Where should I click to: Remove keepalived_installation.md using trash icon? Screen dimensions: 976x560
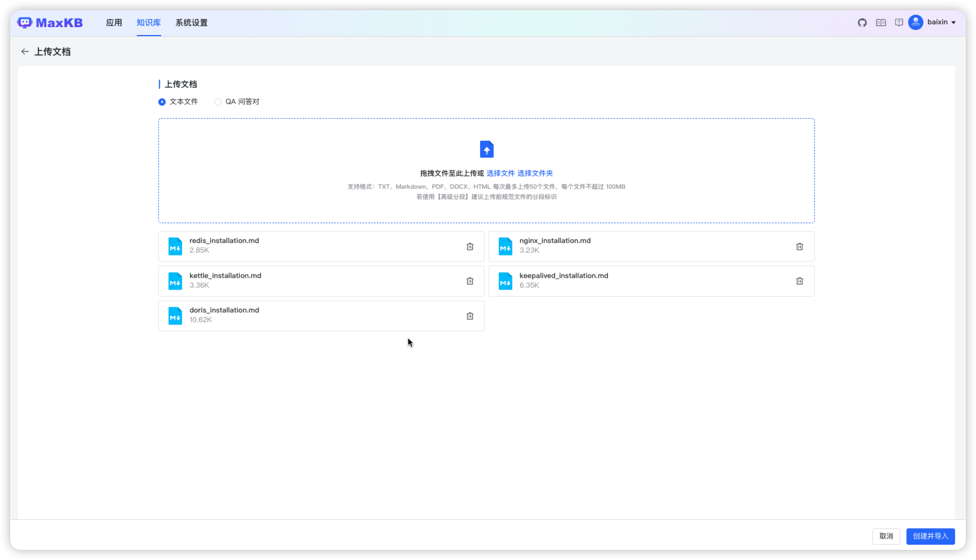[800, 281]
